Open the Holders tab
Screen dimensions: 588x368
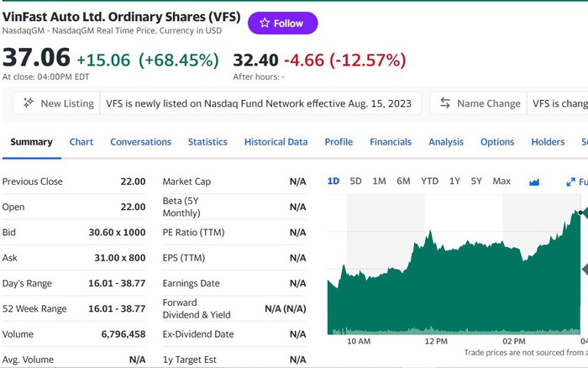pos(548,142)
